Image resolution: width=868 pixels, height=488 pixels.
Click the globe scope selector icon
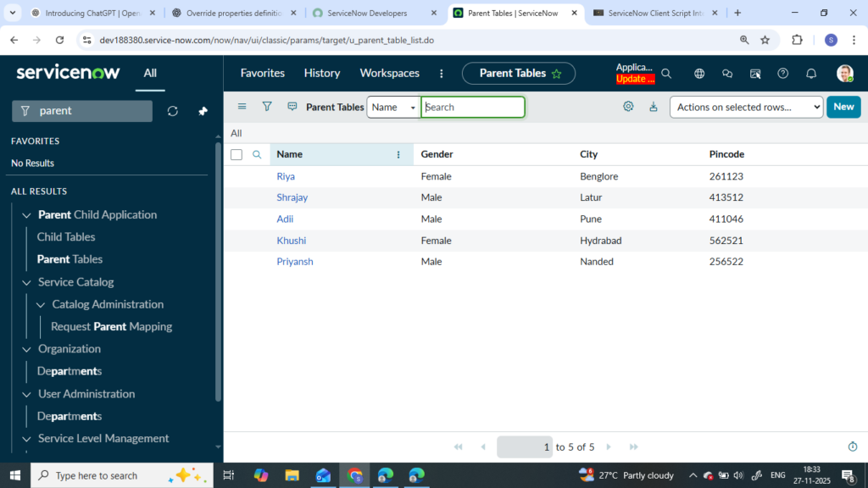(x=699, y=74)
